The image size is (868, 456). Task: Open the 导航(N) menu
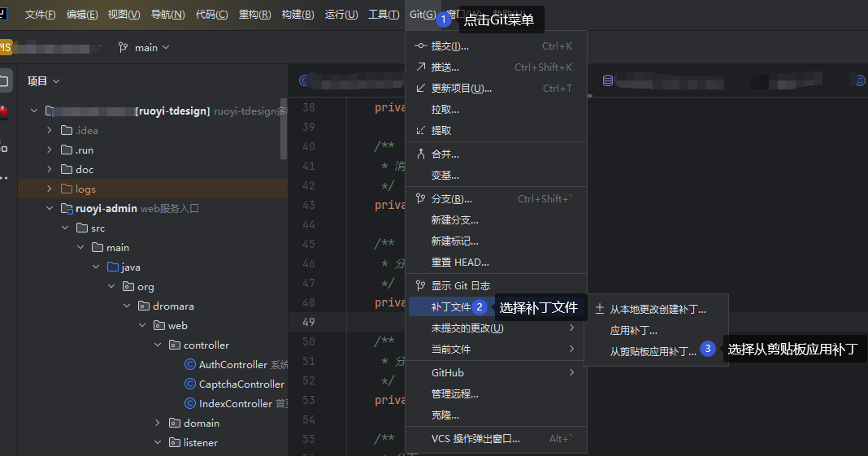click(167, 15)
